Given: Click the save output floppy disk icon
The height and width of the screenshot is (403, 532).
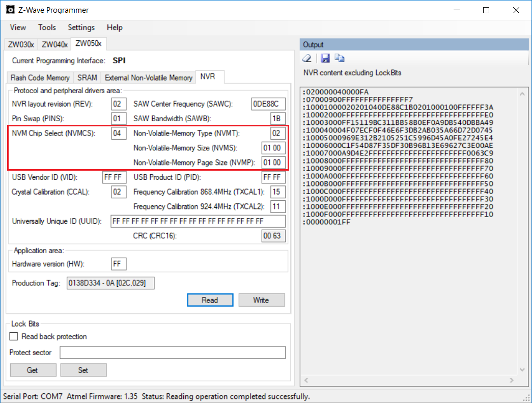Looking at the screenshot, I should pos(325,58).
